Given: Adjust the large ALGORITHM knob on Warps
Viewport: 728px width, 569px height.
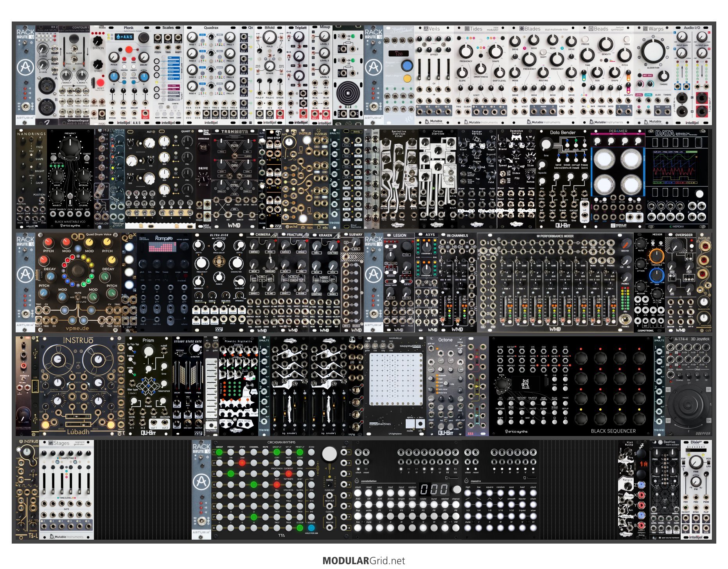Looking at the screenshot, I should (653, 51).
